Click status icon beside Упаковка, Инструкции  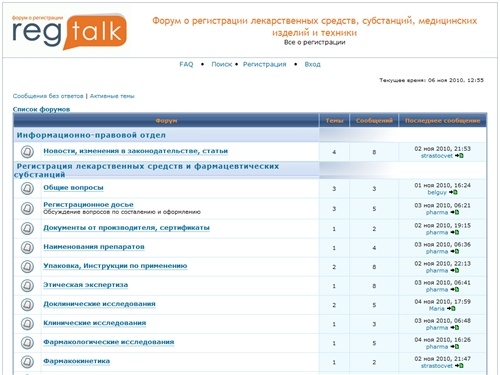click(x=27, y=267)
